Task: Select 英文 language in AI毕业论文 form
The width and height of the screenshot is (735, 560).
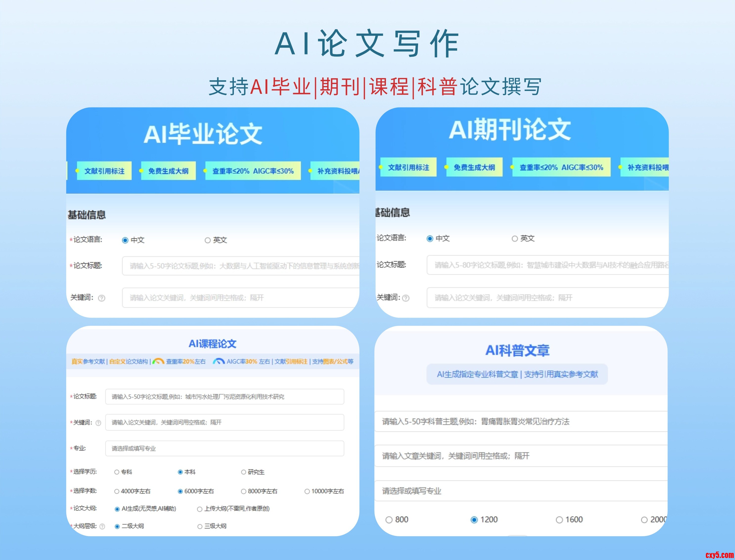Action: point(208,240)
